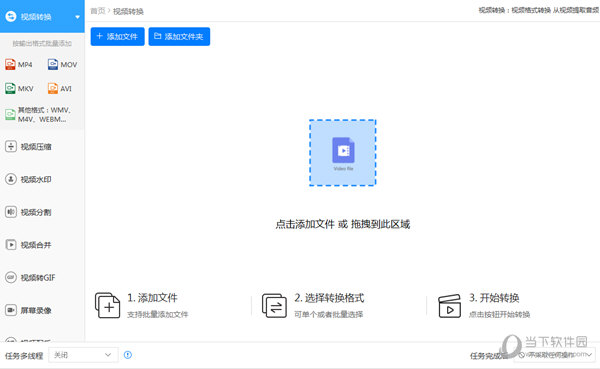Click the 视频分割 sidebar icon

click(x=11, y=212)
